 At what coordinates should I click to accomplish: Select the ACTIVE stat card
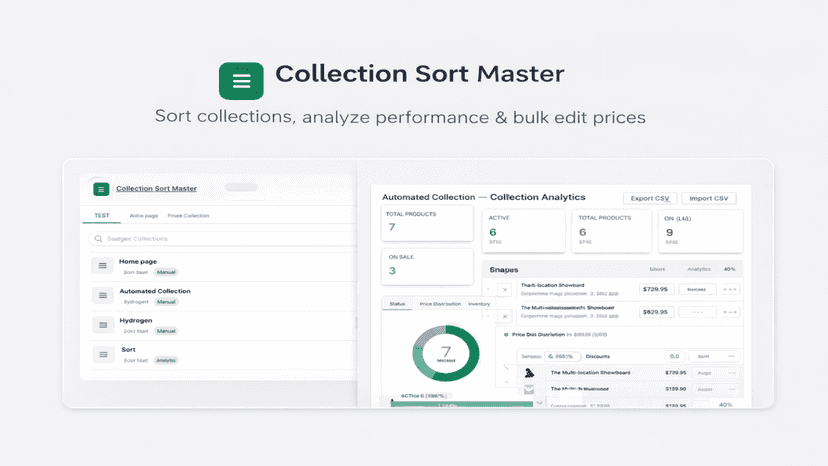(x=523, y=231)
